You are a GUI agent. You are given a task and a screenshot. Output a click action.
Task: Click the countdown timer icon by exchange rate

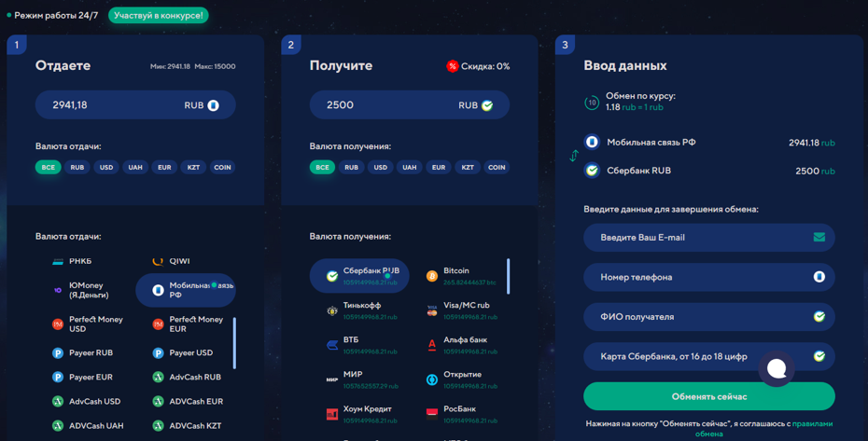point(592,103)
